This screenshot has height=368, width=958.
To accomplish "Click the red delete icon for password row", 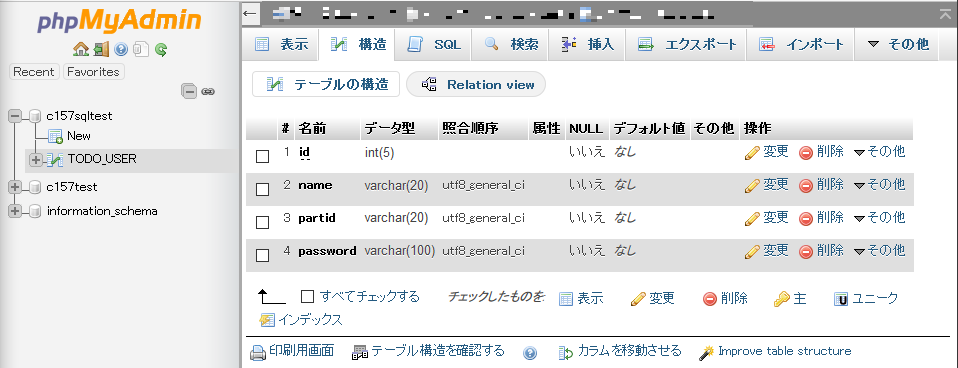I will pyautogui.click(x=806, y=251).
